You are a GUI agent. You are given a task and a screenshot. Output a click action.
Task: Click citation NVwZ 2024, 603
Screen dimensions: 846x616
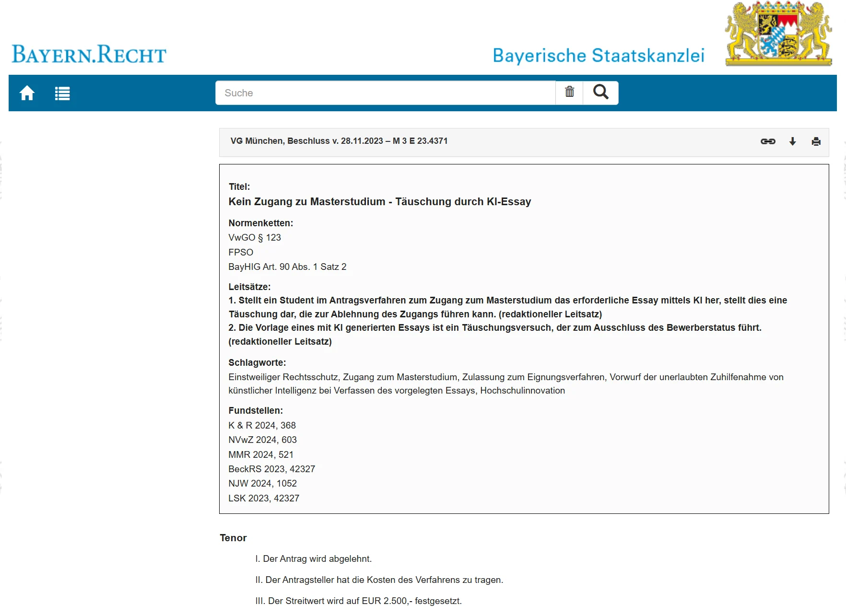[x=262, y=440]
